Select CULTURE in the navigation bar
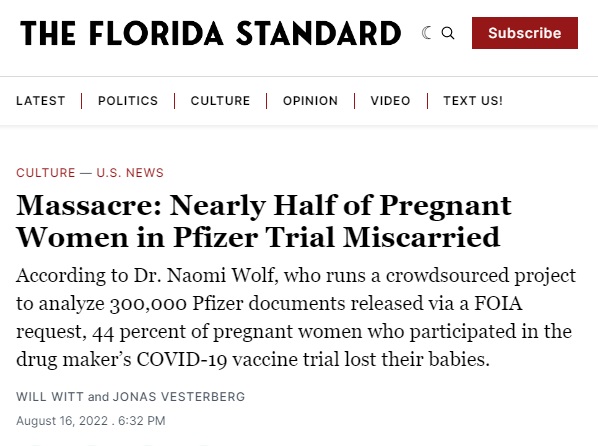This screenshot has height=446, width=598. pos(220,101)
